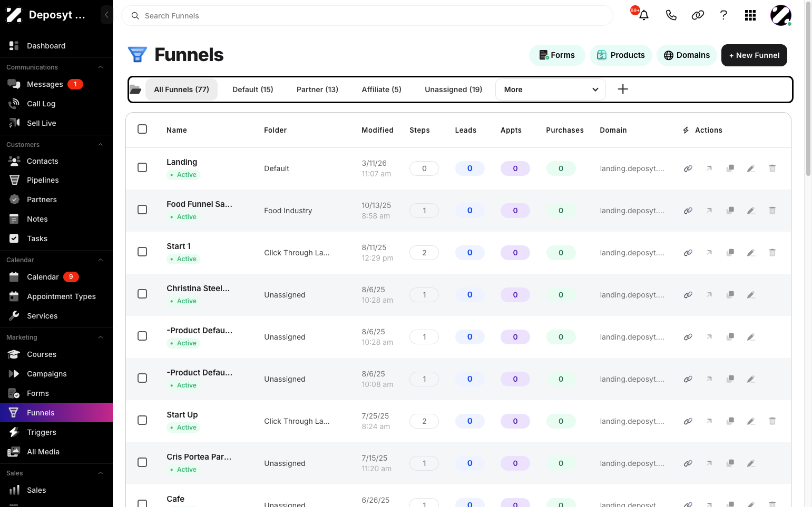Viewport: 812px width, 507px height.
Task: Open the Products button
Action: click(x=621, y=55)
